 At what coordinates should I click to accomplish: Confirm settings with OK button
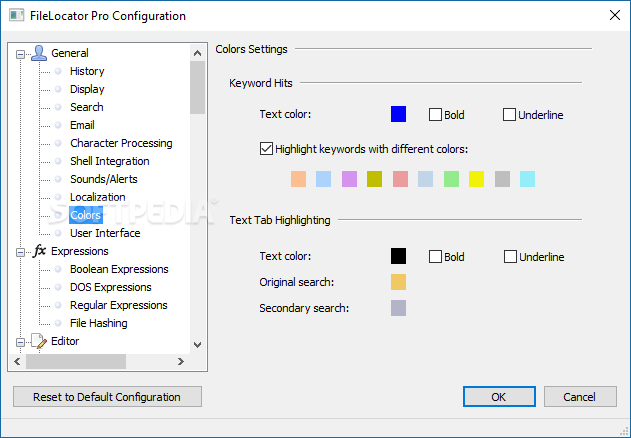click(x=499, y=397)
